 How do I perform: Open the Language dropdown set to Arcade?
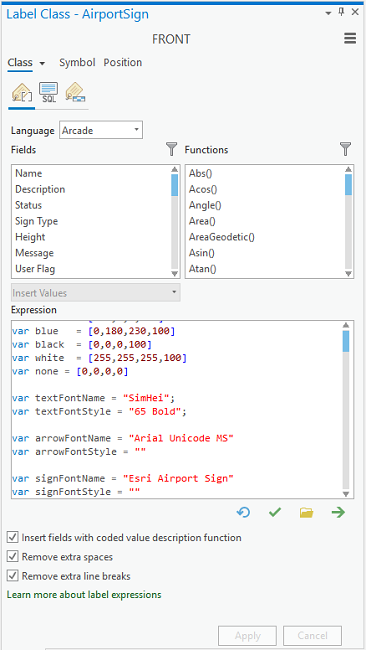(x=101, y=130)
